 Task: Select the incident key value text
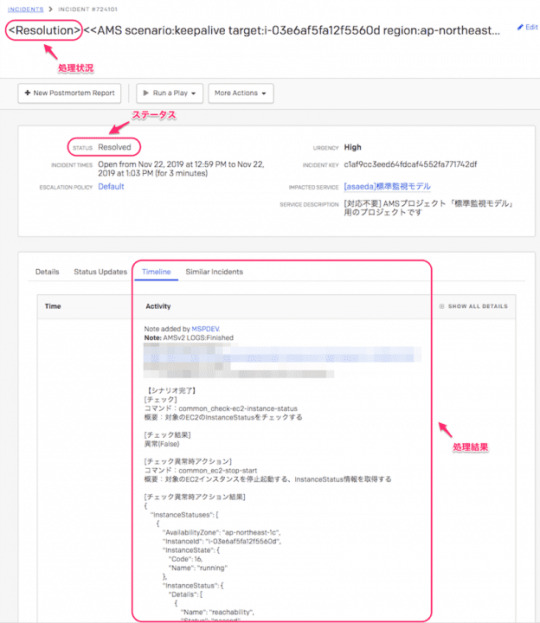pos(410,164)
